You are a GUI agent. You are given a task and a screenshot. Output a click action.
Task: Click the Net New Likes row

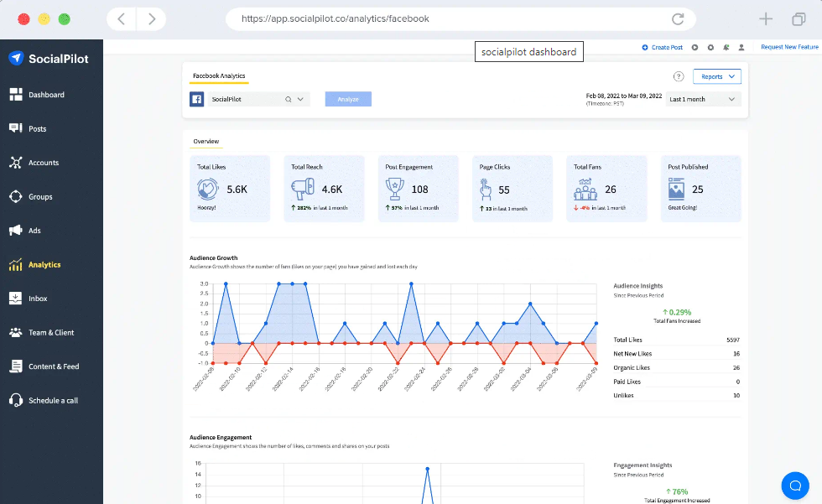[x=676, y=354]
